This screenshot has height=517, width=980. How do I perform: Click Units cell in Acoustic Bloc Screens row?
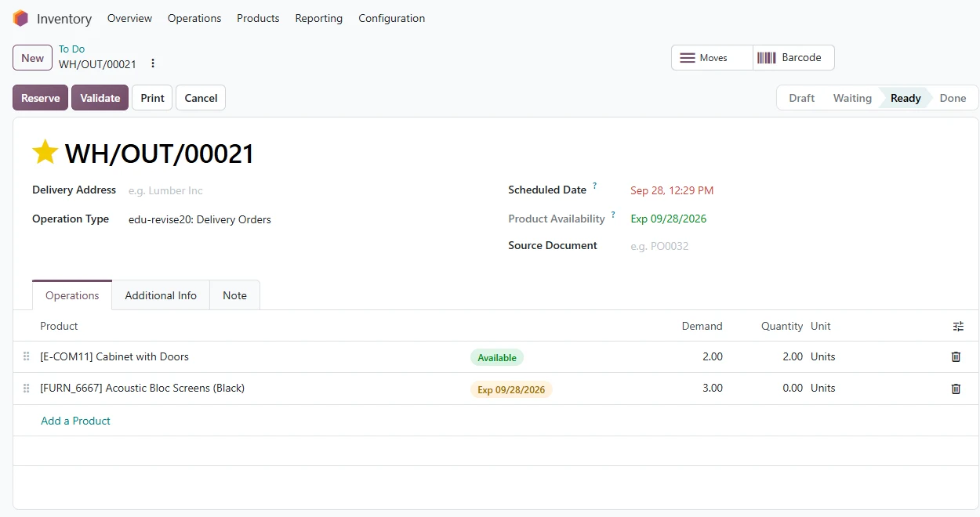(x=823, y=388)
